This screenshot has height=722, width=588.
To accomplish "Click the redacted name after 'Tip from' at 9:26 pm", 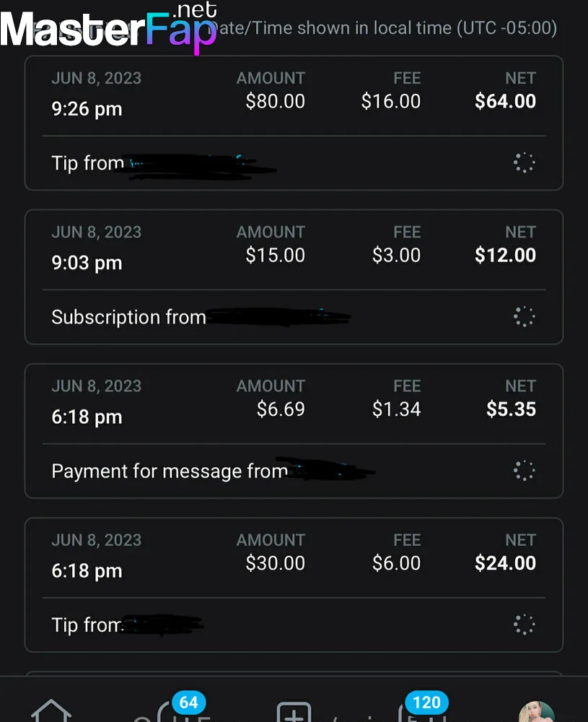I will click(203, 166).
